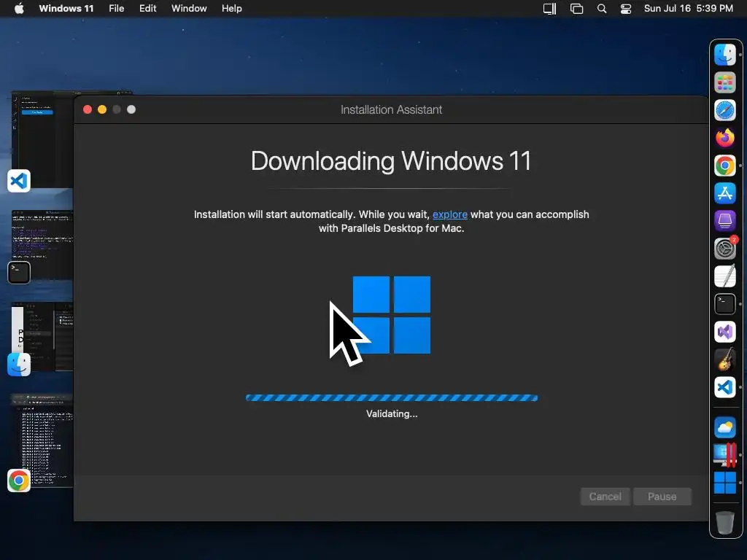Click the Windows 11 VM Dock icon

tap(724, 483)
